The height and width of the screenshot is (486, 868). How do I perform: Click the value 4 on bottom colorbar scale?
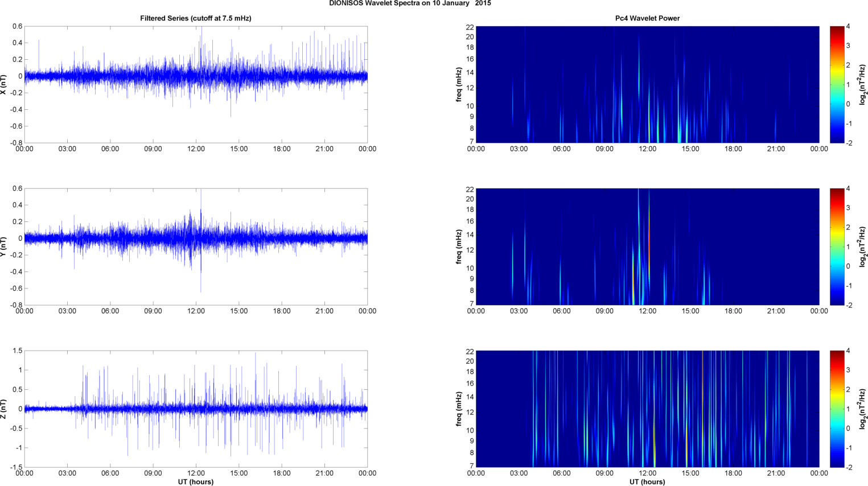click(x=848, y=351)
